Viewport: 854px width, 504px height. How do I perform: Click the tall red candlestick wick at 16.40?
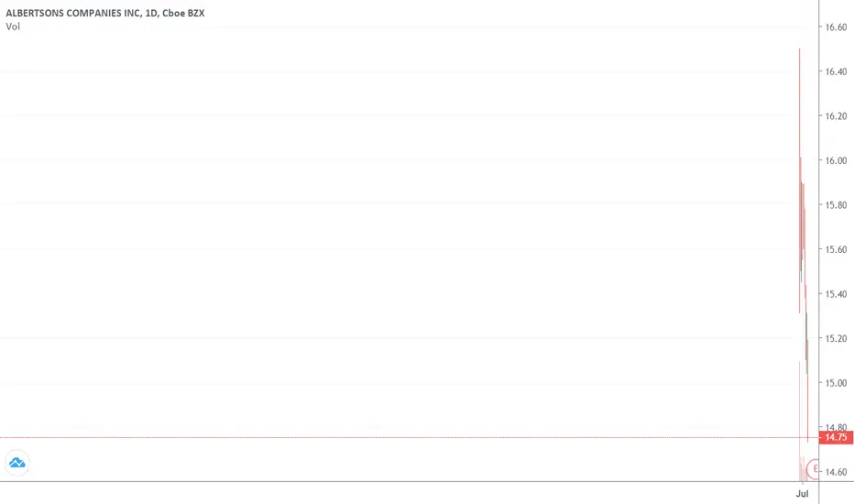[x=800, y=181]
